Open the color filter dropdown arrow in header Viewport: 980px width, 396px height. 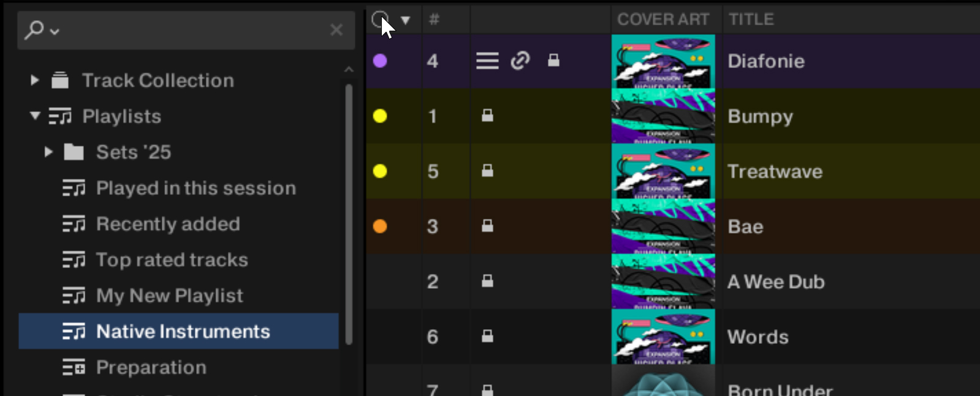(x=405, y=20)
